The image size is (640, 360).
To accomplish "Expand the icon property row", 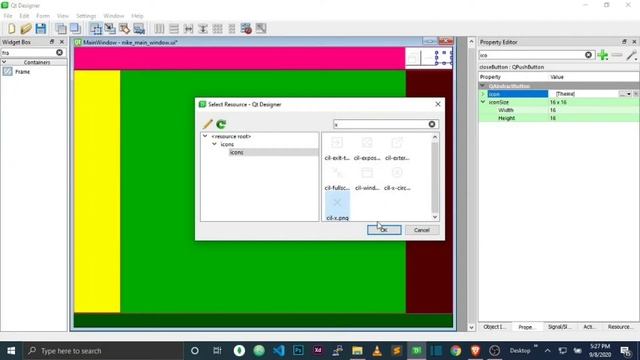I will 483,94.
